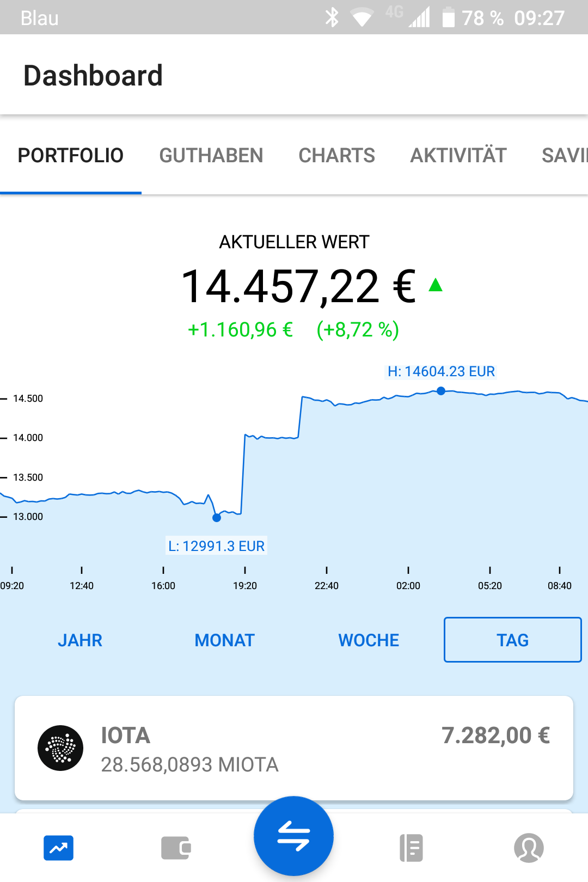The height and width of the screenshot is (882, 588).
Task: Tap the battery icon in status bar
Action: (448, 17)
